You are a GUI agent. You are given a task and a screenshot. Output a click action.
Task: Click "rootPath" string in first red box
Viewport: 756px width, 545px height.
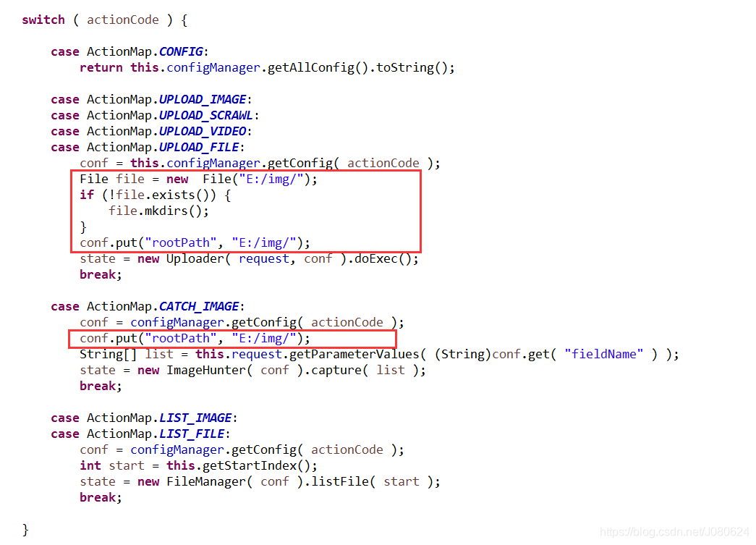click(x=180, y=242)
